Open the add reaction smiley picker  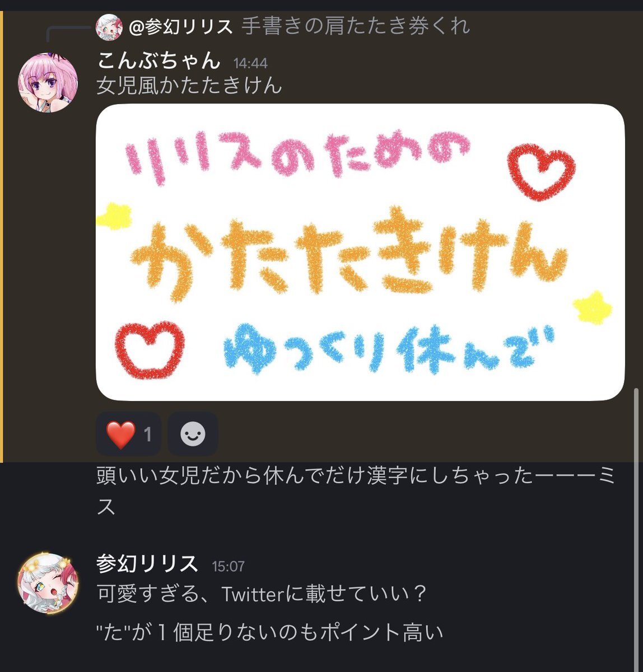point(193,434)
